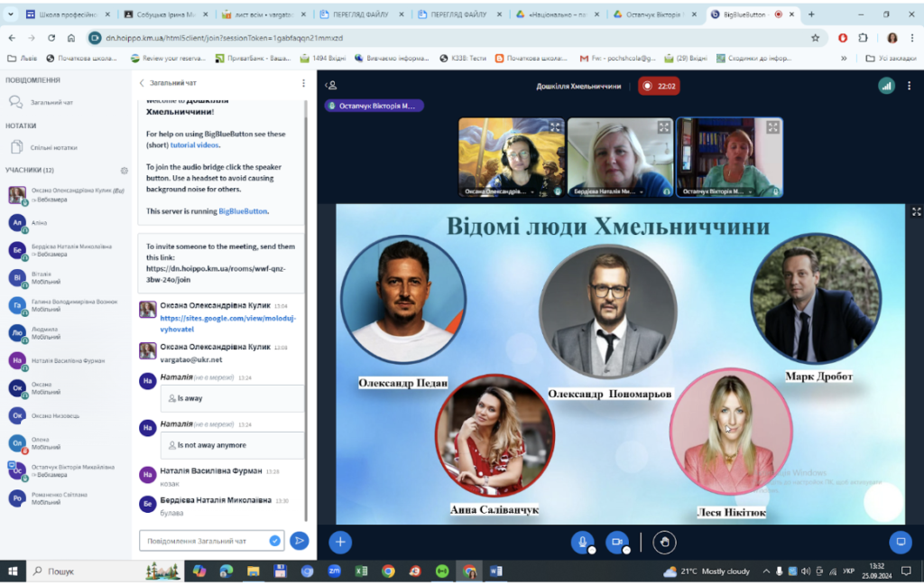Open the meeting options three-dot menu
Image resolution: width=924 pixels, height=586 pixels.
pos(910,86)
